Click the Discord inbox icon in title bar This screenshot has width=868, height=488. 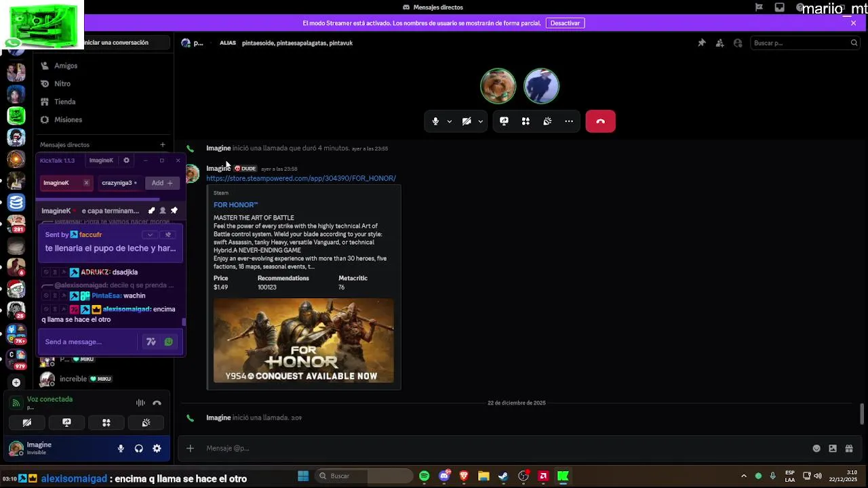click(780, 7)
